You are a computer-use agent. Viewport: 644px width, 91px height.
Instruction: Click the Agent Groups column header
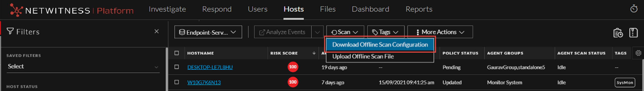(505, 53)
